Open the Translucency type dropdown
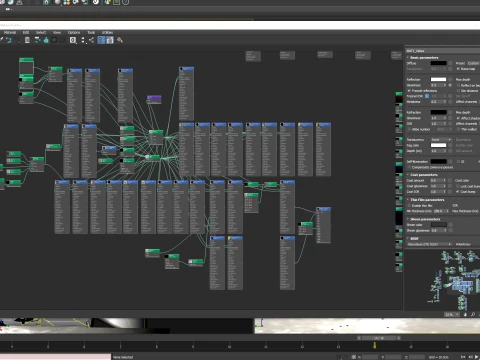Image resolution: width=480 pixels, height=360 pixels. click(441, 140)
